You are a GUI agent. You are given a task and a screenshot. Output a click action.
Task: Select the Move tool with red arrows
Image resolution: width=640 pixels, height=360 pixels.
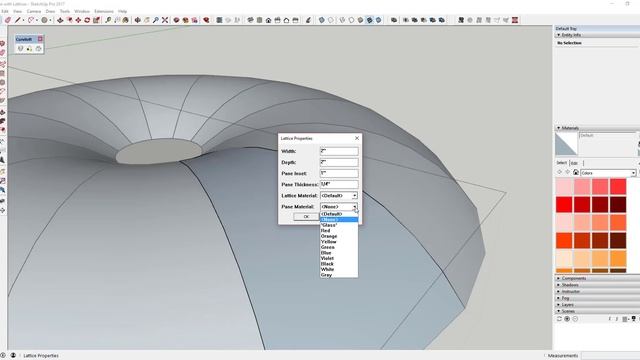pos(78,20)
